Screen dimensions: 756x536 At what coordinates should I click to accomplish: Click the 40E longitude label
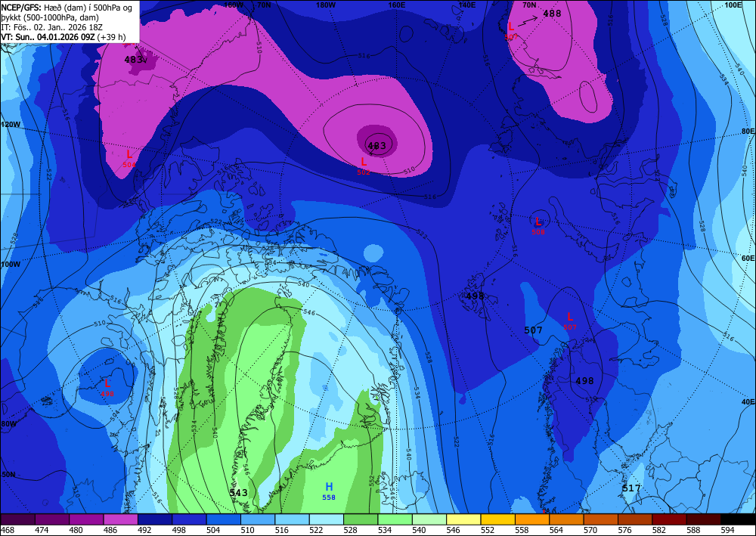[x=748, y=402]
